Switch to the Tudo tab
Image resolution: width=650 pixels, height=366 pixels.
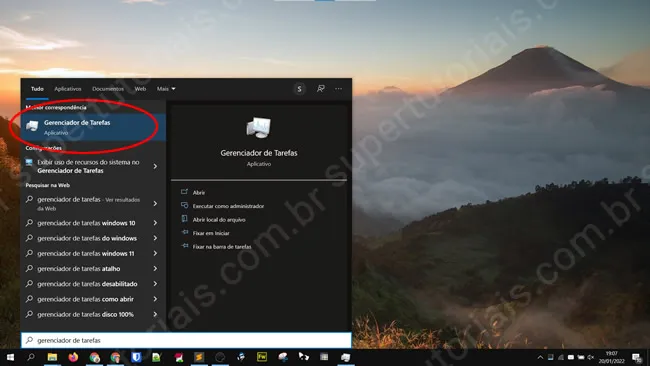(37, 89)
